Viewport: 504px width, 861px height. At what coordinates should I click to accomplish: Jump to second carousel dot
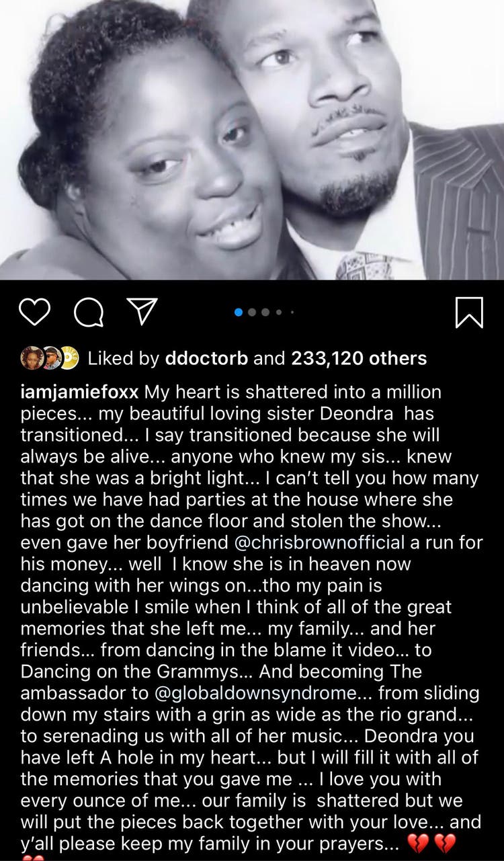[252, 313]
